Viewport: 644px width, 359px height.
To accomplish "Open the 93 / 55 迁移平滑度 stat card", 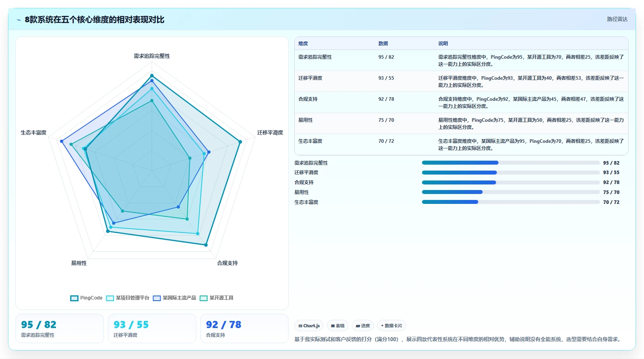I will [x=152, y=328].
